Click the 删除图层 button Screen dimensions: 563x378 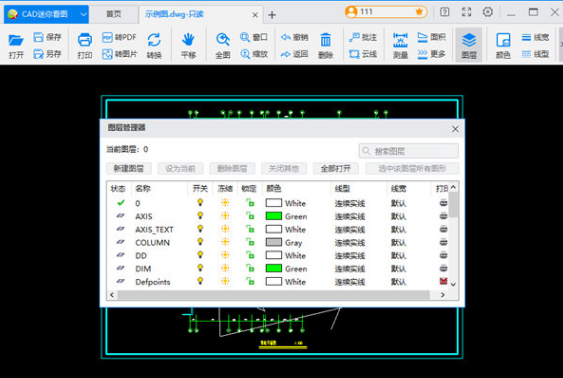pyautogui.click(x=232, y=168)
